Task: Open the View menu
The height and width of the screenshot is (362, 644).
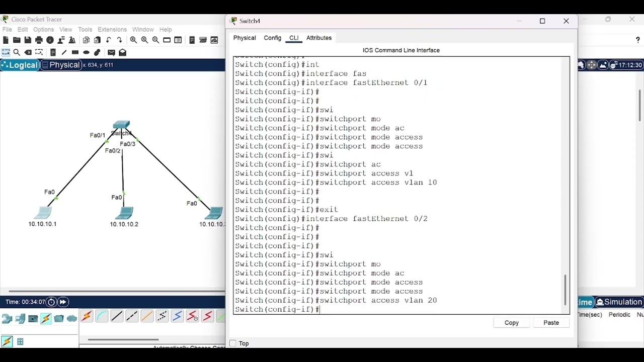Action: coord(65,30)
